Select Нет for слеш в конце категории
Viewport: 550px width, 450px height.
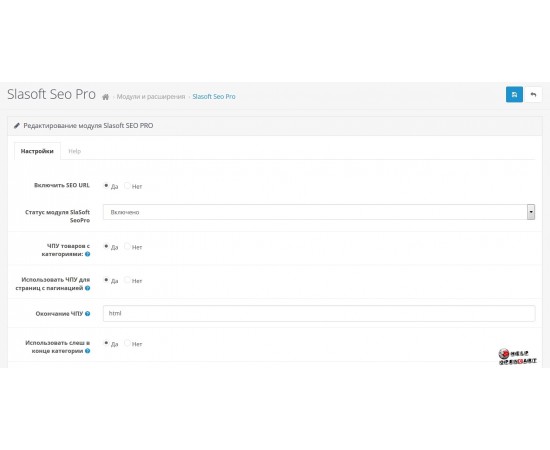[127, 343]
